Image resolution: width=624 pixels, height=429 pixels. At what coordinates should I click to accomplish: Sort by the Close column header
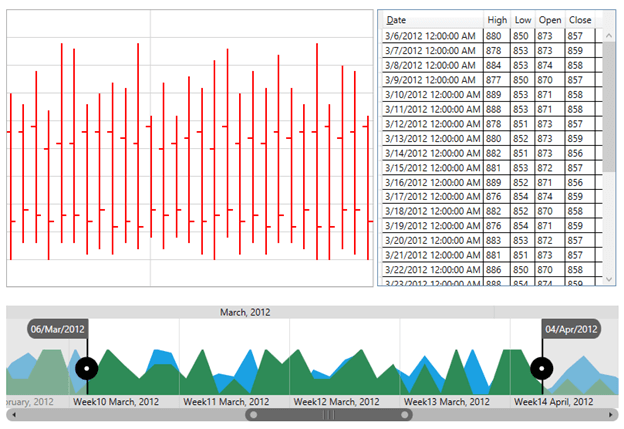(580, 20)
